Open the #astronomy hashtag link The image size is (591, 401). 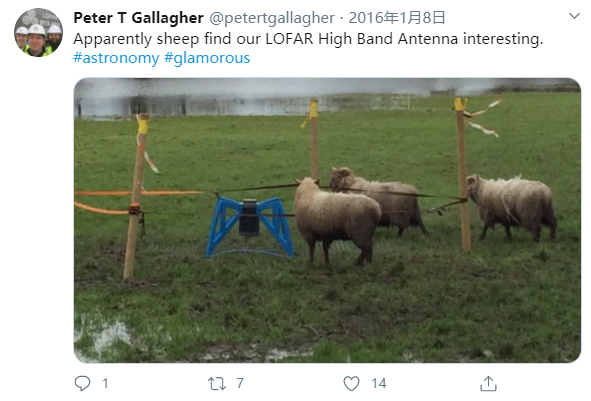pos(116,58)
